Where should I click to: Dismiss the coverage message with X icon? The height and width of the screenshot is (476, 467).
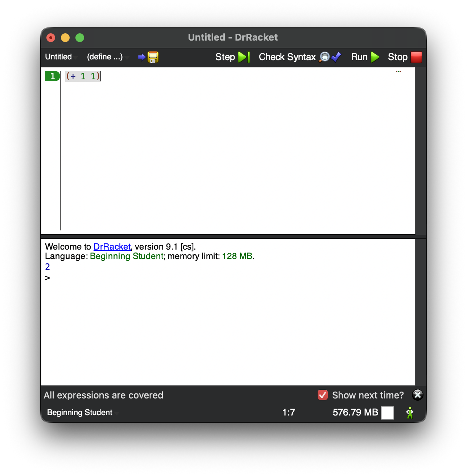point(417,395)
